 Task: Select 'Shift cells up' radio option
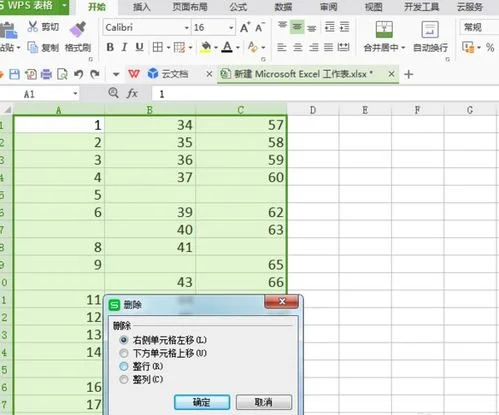click(124, 353)
